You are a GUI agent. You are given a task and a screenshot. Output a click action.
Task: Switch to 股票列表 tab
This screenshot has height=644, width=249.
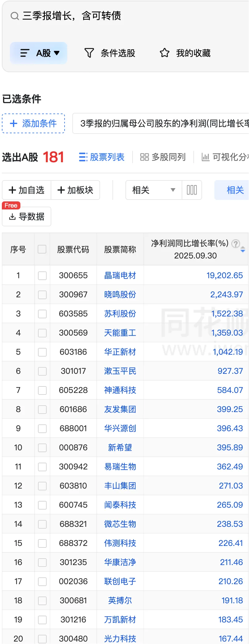point(102,157)
